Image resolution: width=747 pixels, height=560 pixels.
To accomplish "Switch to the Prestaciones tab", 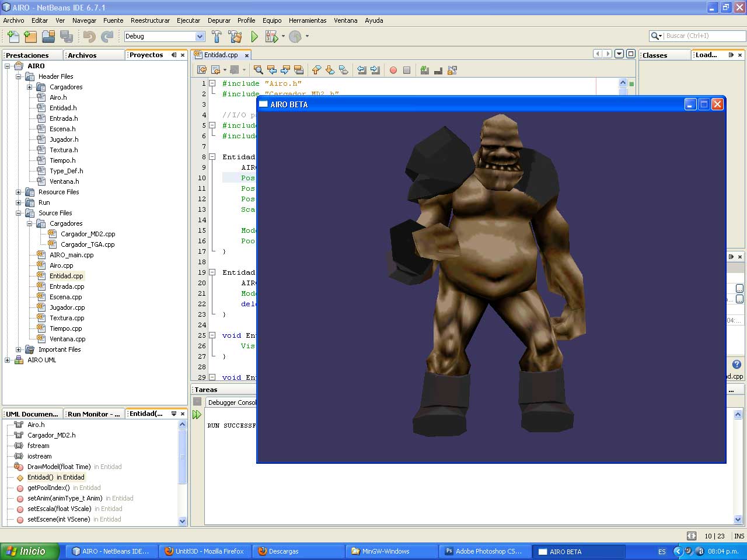I will tap(32, 55).
